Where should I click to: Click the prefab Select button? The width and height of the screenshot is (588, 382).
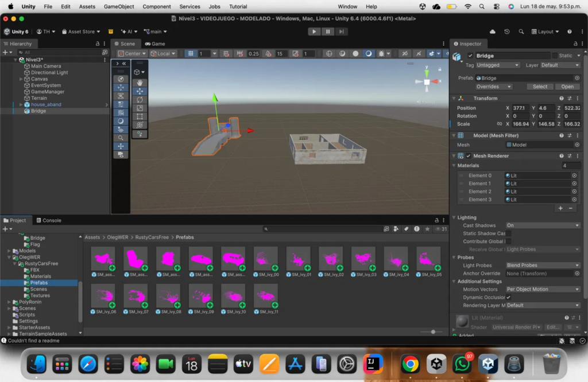pos(540,87)
